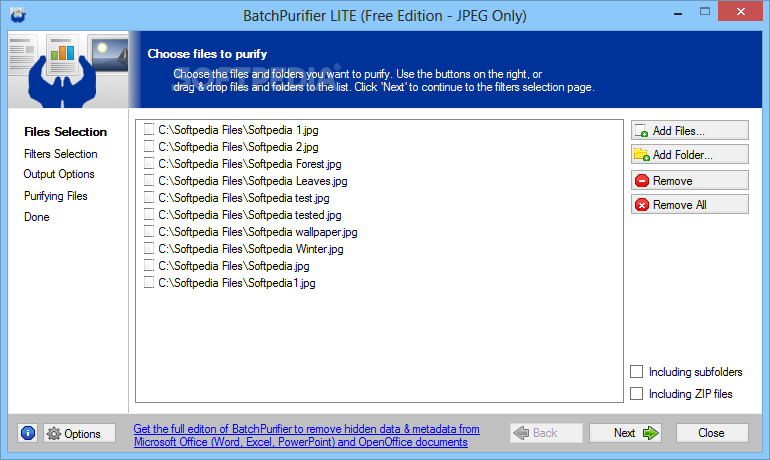Viewport: 770px width, 460px height.
Task: Click the green arrow icon on Next
Action: tap(650, 433)
